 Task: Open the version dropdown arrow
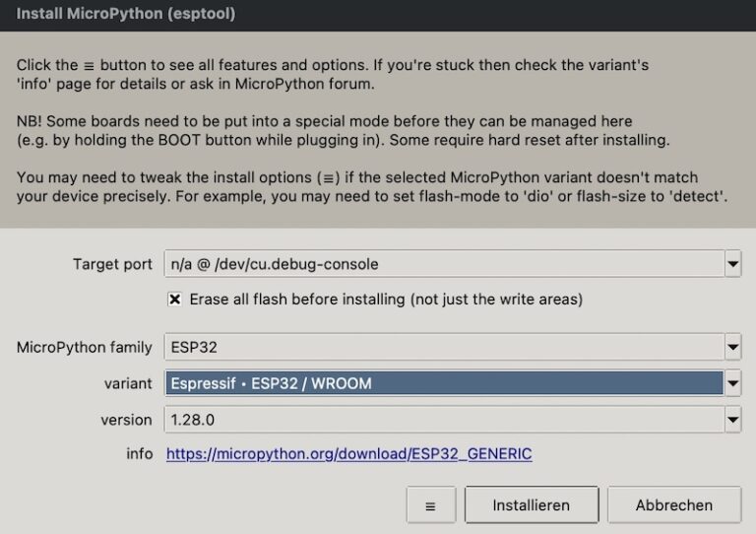[732, 420]
